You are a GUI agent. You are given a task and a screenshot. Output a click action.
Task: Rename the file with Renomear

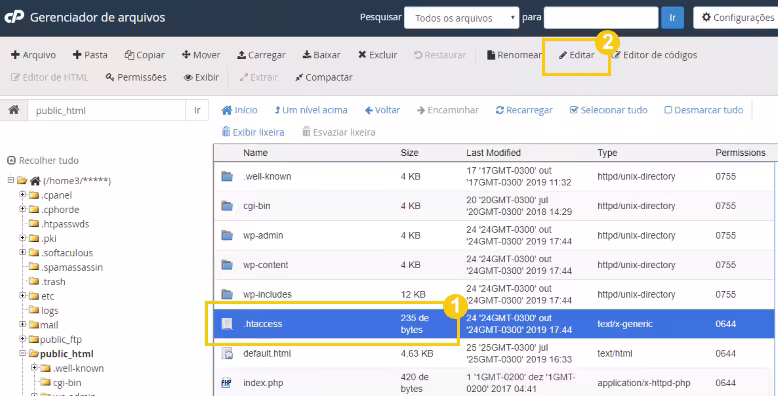pyautogui.click(x=514, y=55)
